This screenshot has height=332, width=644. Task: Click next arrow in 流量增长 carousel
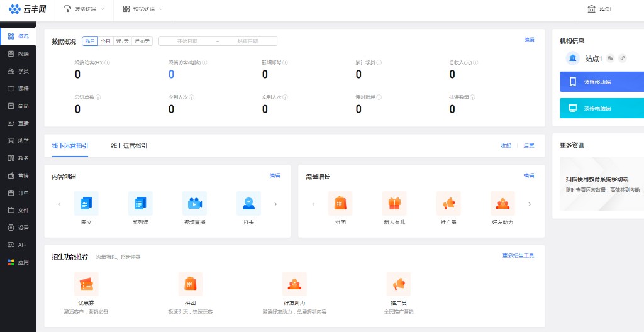[x=530, y=204]
